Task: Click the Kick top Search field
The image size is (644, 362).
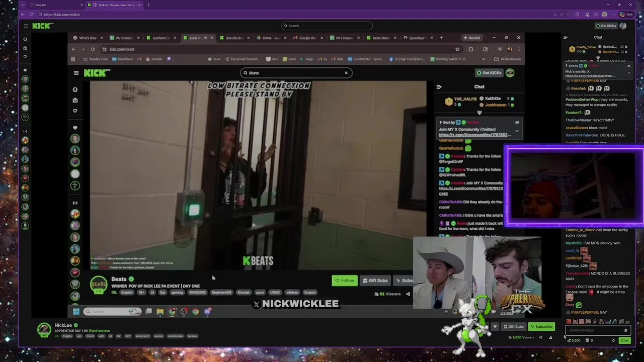Action: click(327, 26)
